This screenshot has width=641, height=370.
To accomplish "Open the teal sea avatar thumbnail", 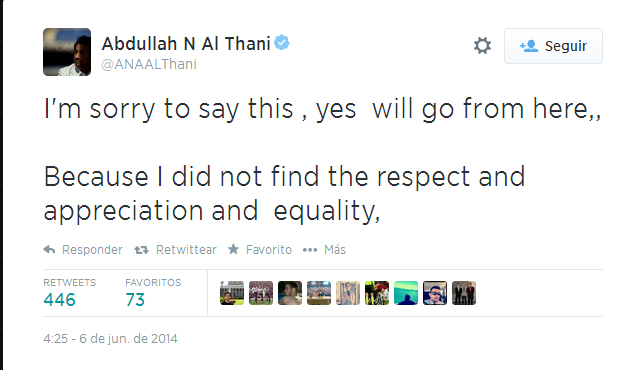I will [406, 293].
